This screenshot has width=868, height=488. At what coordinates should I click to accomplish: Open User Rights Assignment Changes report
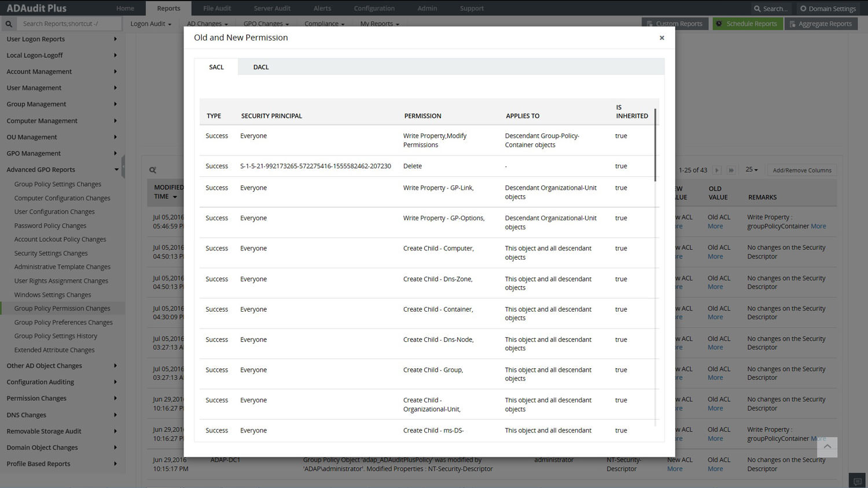[x=61, y=281]
